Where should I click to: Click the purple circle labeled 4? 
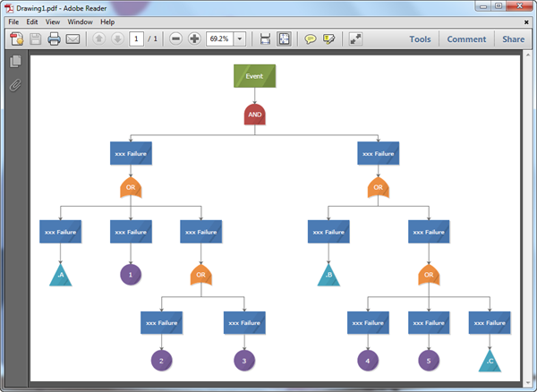[x=368, y=361]
